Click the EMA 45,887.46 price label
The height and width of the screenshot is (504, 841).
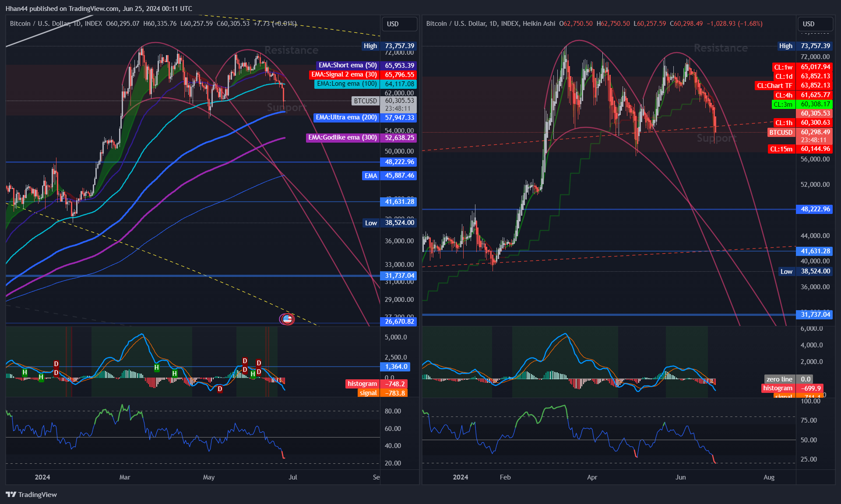pyautogui.click(x=389, y=175)
